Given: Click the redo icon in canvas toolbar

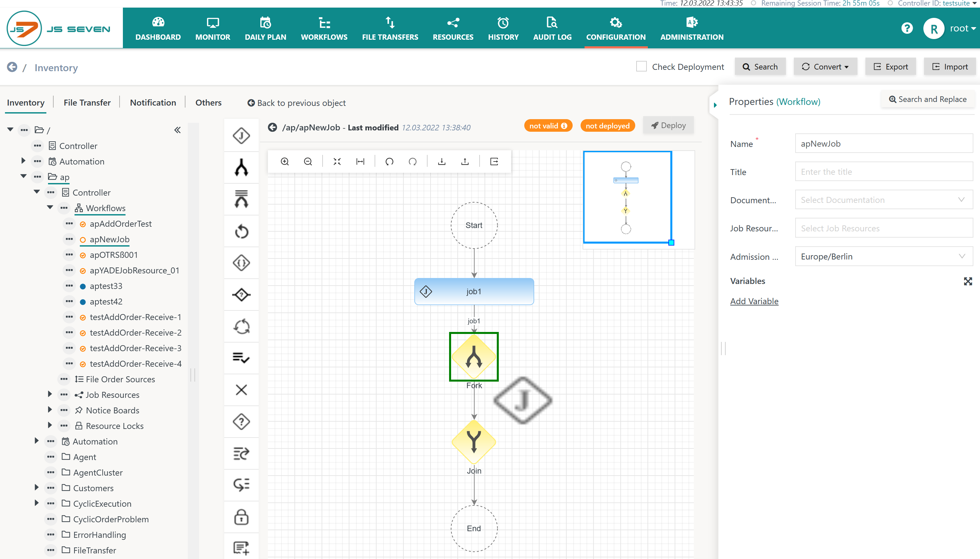Looking at the screenshot, I should point(413,162).
